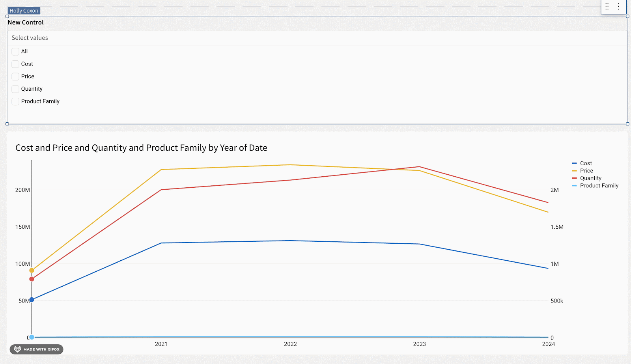Click the Holly Coxon user tag
Screen dimensions: 631x364
pos(24,11)
